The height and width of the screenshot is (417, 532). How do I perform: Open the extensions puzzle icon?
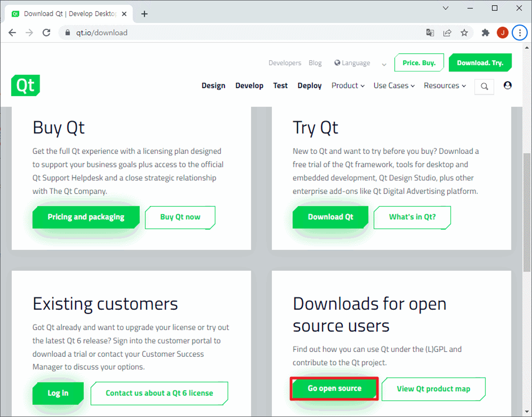(x=485, y=33)
